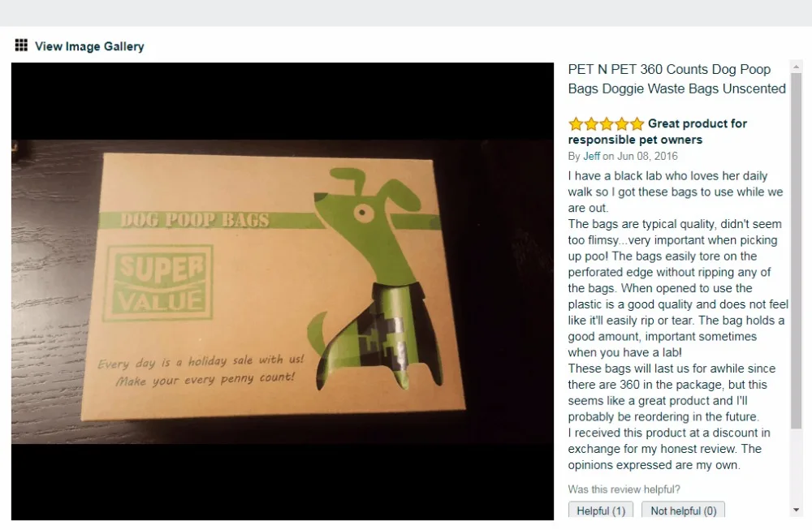
Task: Click the review panel scrollbar down arrow
Action: point(796,510)
